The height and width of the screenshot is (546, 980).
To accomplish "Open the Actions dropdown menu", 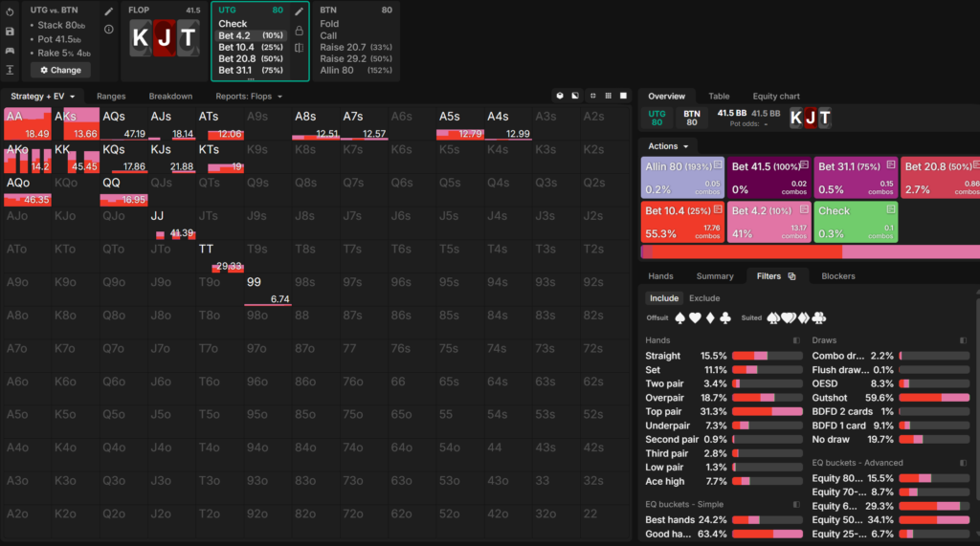I will (667, 146).
